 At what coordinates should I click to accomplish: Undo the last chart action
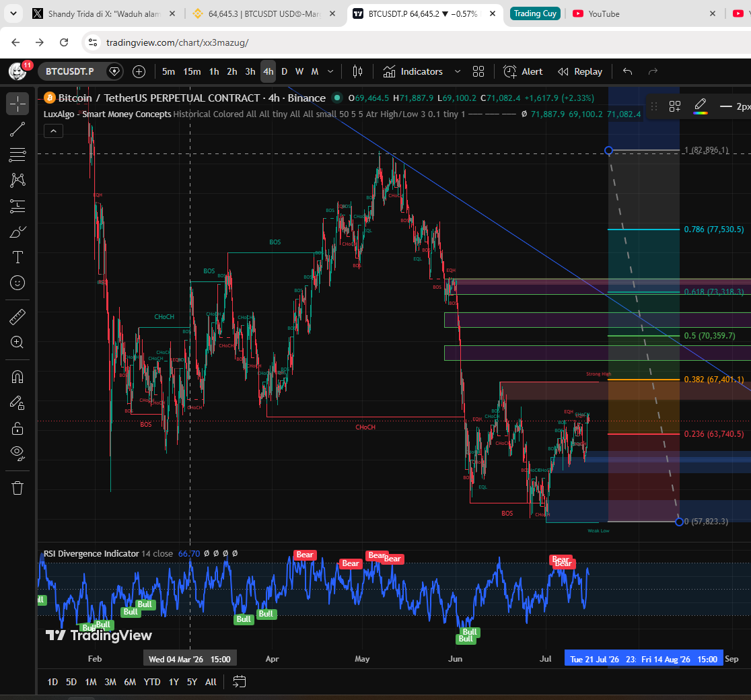[627, 71]
